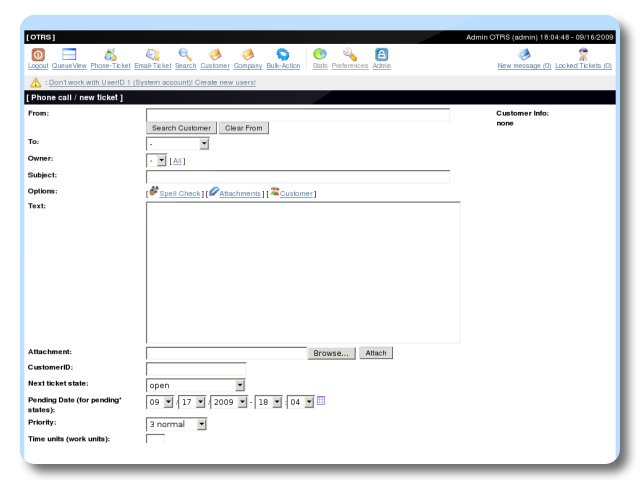Open Locked Tickets icon
640x480 pixels.
click(583, 55)
